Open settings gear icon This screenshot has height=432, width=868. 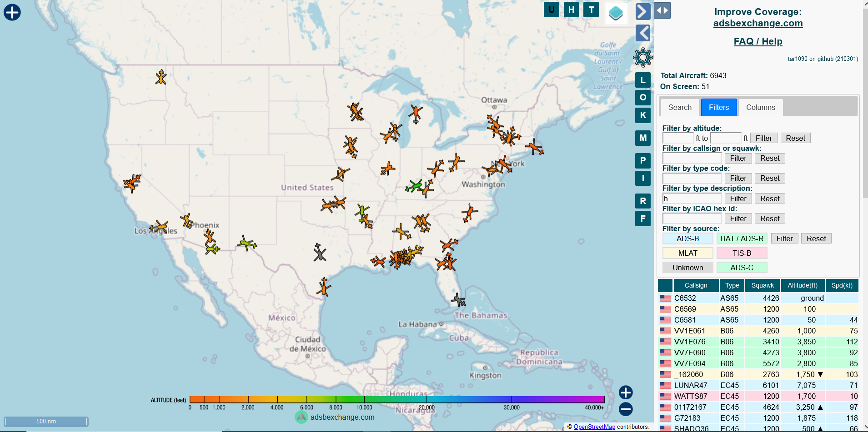click(643, 57)
